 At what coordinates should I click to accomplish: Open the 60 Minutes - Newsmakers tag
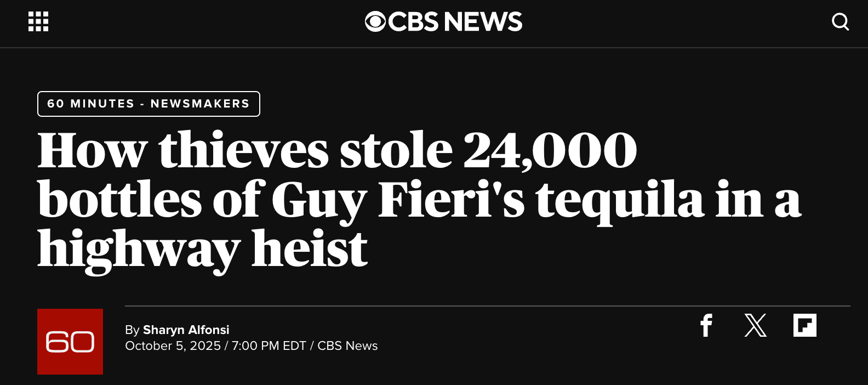[x=149, y=104]
